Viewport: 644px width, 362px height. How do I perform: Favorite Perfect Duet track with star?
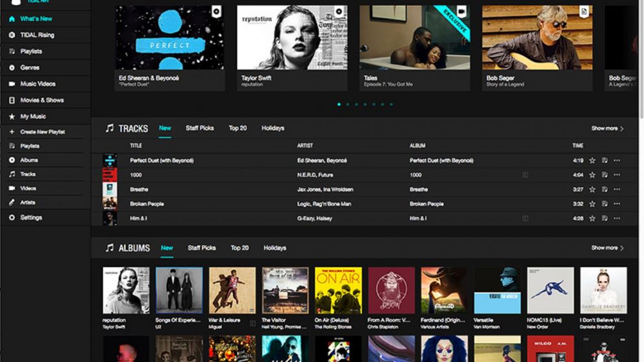(x=592, y=160)
